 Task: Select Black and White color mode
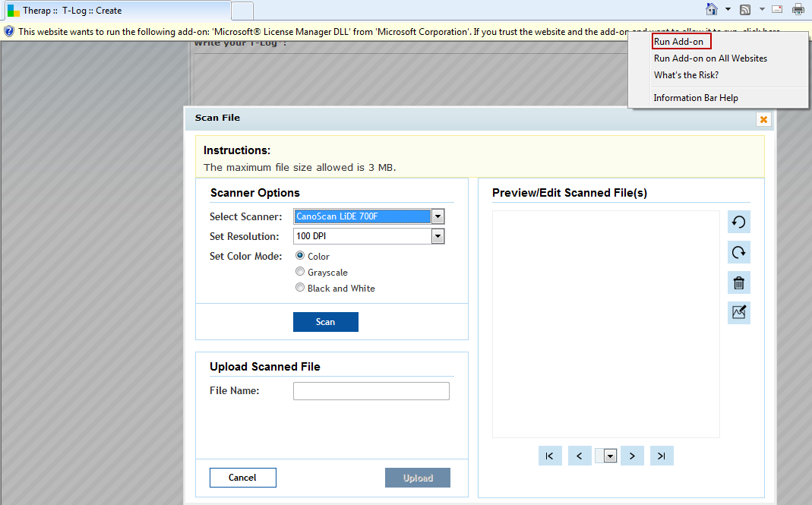pyautogui.click(x=300, y=288)
